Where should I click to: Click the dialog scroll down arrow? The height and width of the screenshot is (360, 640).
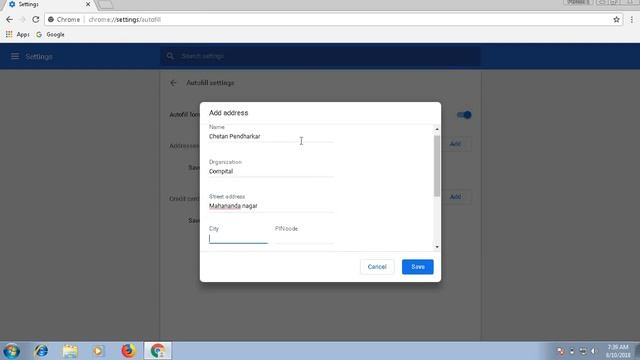click(437, 247)
